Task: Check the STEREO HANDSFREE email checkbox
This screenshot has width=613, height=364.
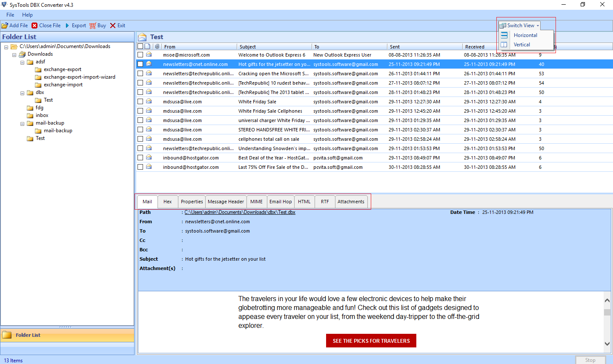Action: [x=140, y=130]
